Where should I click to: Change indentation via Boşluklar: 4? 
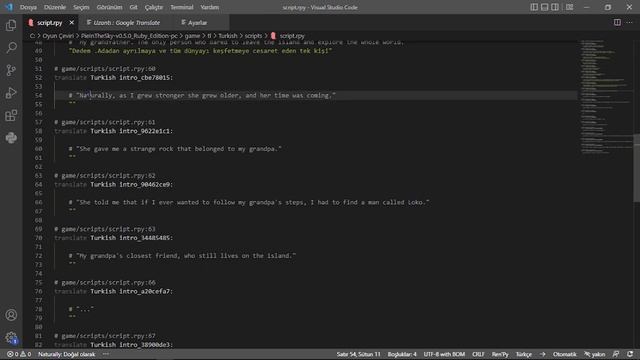click(x=402, y=354)
